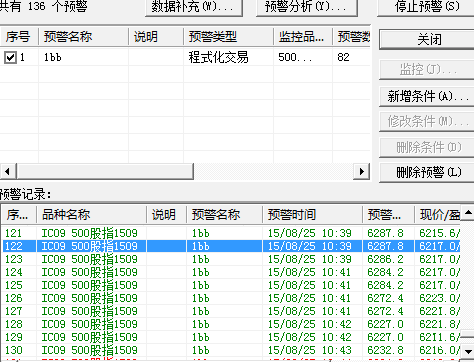The height and width of the screenshot is (362, 474).
Task: Click value 82 in alert count column
Action: click(343, 57)
